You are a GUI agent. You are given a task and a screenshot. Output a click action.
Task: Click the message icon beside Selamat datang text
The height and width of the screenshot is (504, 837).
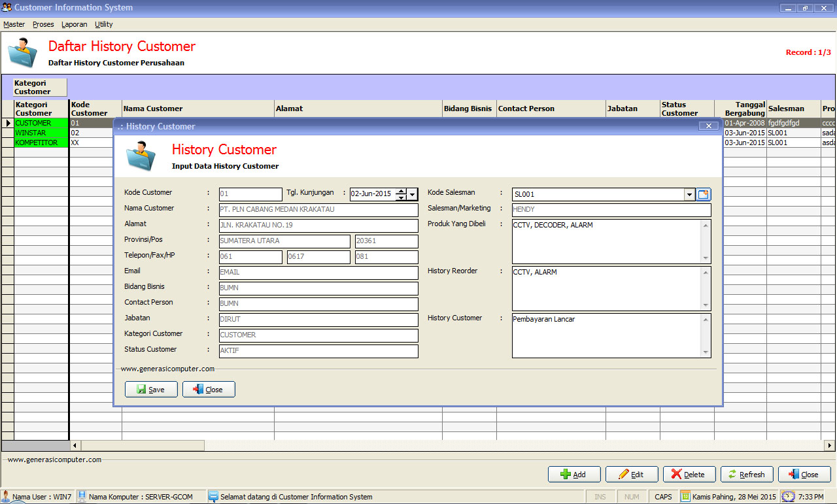pos(213,497)
